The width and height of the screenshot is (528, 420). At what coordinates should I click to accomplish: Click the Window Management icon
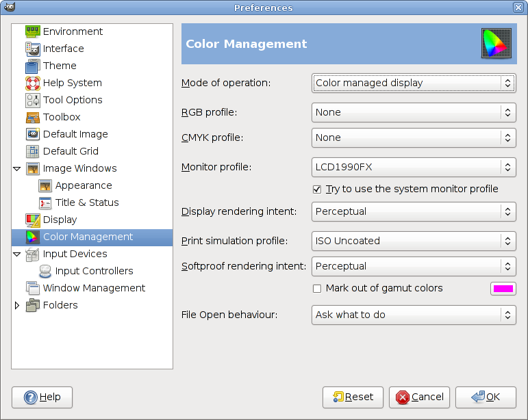33,288
